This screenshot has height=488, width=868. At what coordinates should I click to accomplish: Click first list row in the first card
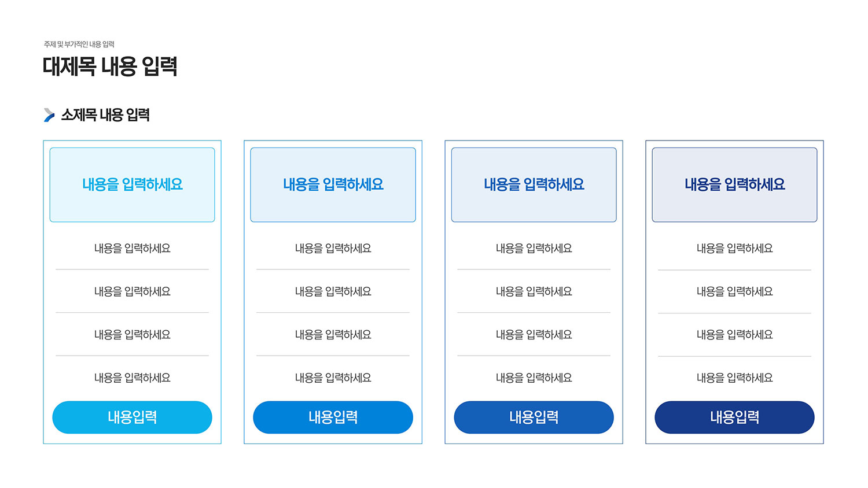tap(132, 248)
